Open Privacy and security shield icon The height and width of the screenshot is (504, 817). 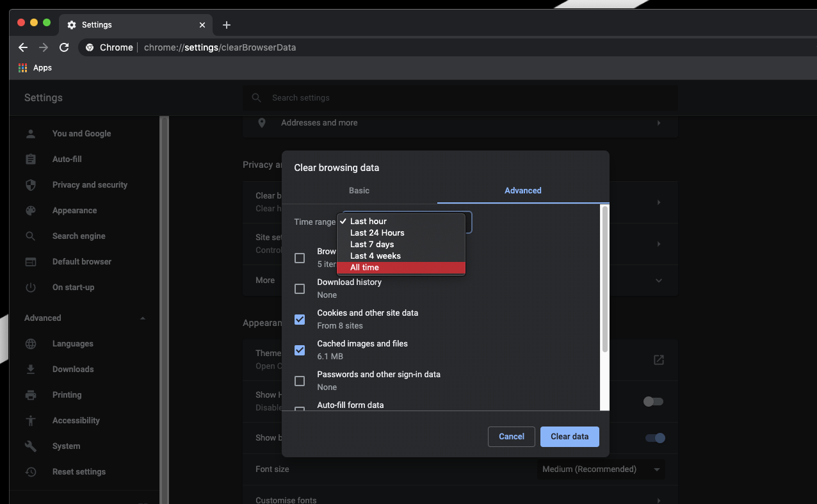coord(30,185)
